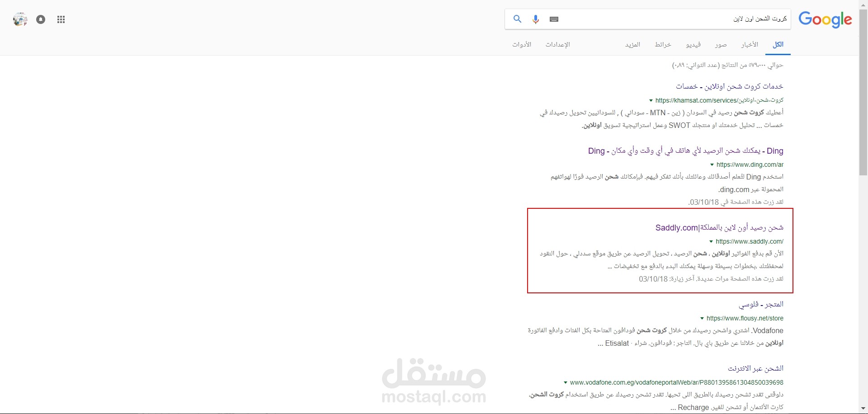The image size is (868, 414).
Task: Open the الإعدادات menu
Action: pos(557,44)
